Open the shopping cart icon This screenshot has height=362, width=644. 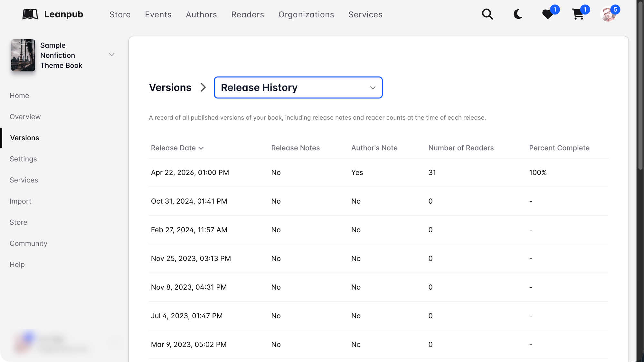point(578,14)
